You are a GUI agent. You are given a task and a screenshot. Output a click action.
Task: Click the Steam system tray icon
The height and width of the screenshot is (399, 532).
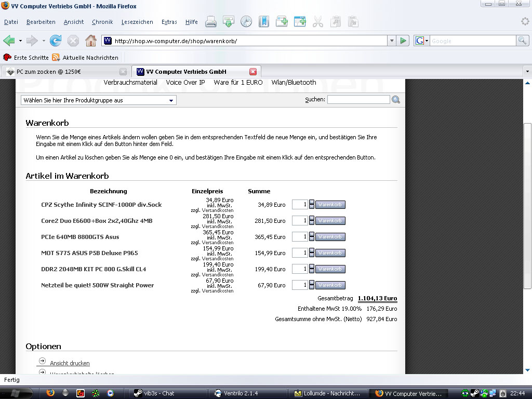(x=474, y=393)
